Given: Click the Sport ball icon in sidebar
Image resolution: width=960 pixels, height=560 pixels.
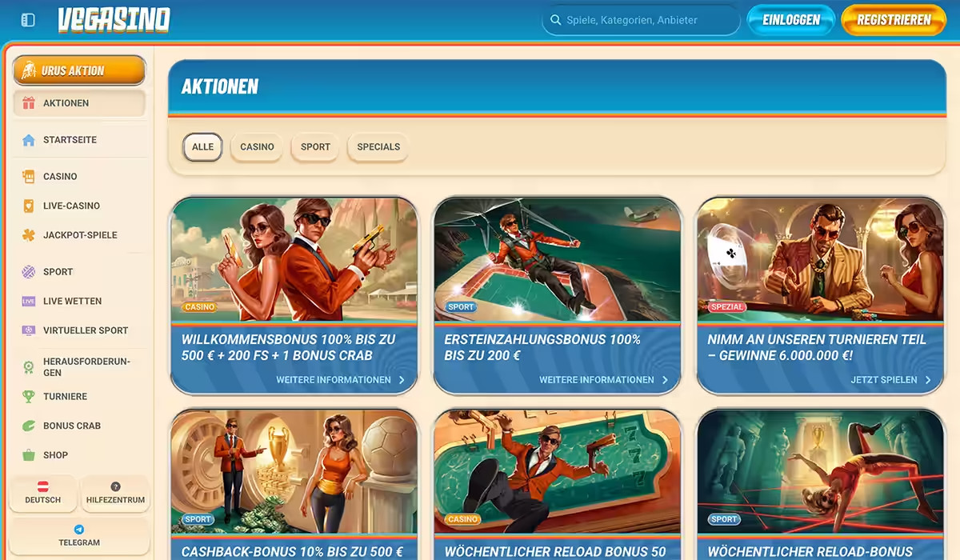Looking at the screenshot, I should 29,272.
